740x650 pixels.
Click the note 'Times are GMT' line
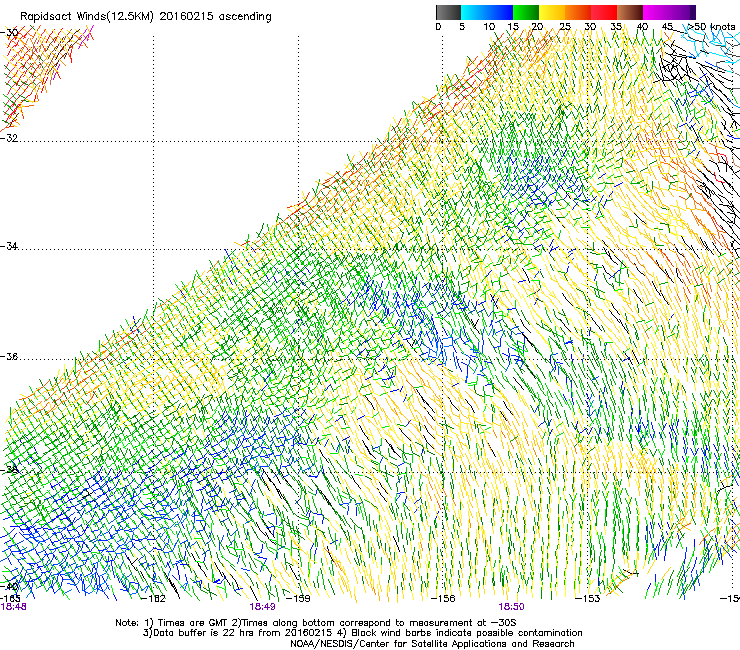click(316, 623)
